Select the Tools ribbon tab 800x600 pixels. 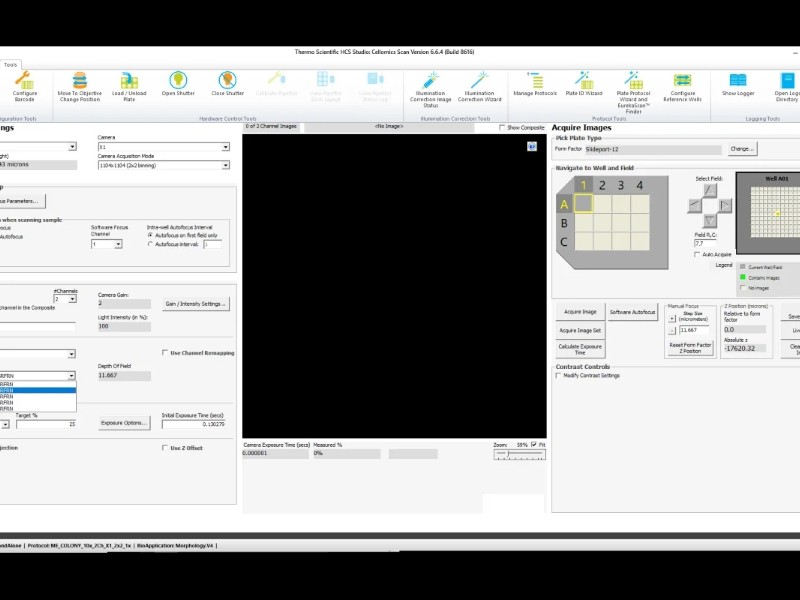[x=10, y=65]
